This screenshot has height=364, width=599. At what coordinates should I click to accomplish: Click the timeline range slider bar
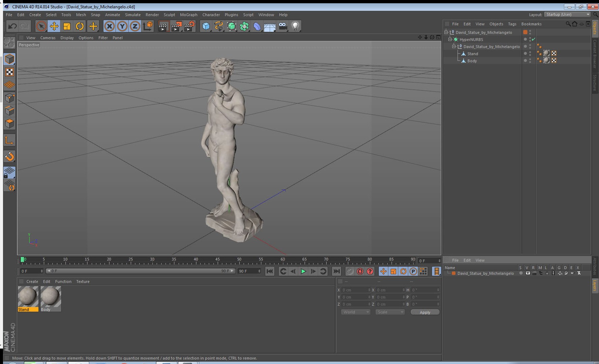pyautogui.click(x=140, y=271)
